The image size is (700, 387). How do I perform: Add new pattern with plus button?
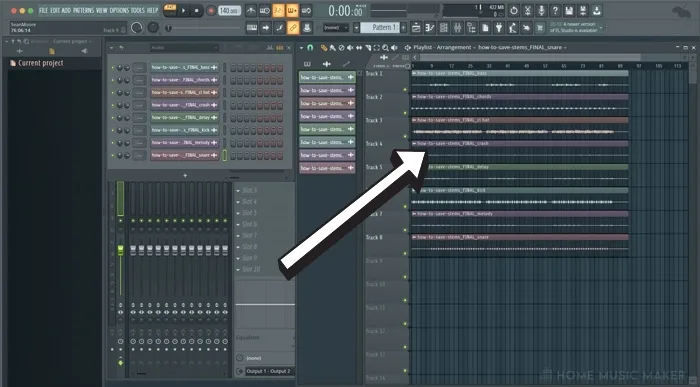404,28
